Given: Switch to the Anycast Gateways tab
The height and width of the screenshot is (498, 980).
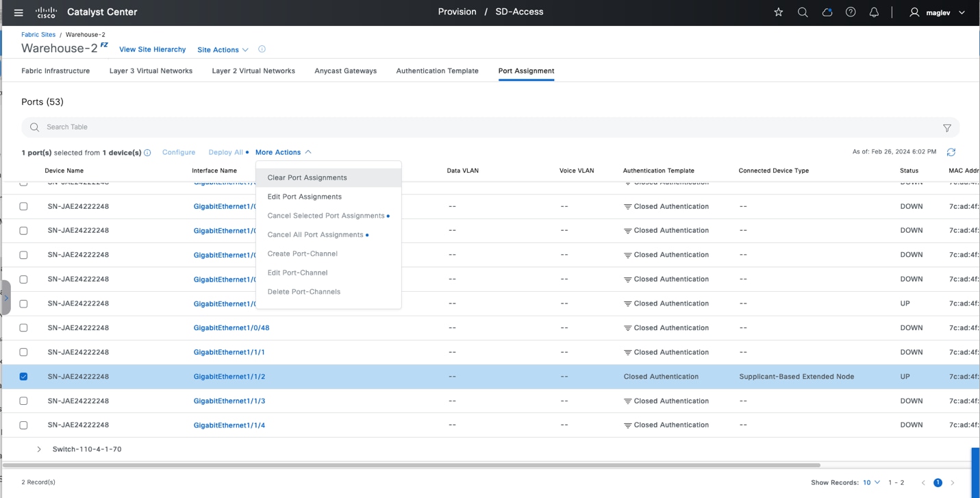Looking at the screenshot, I should pyautogui.click(x=345, y=71).
